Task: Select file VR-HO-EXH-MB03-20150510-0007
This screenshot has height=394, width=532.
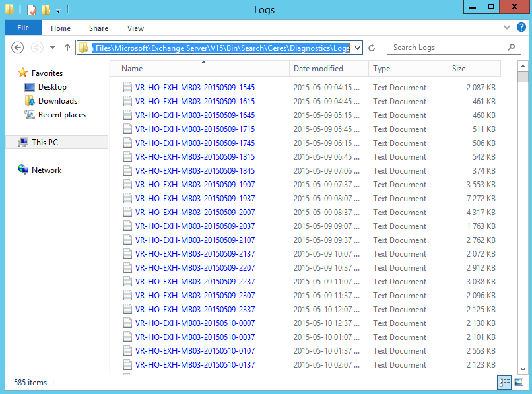Action: coord(195,323)
